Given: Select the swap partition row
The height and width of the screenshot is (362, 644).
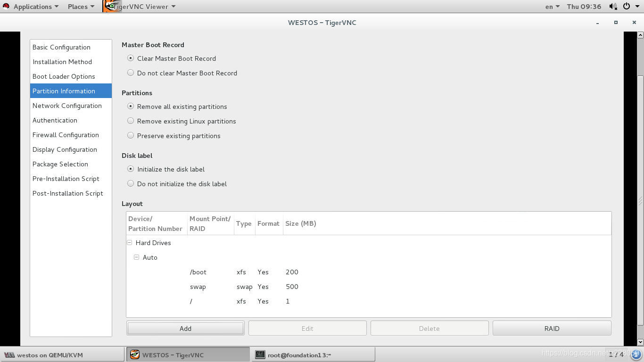Looking at the screenshot, I should pos(369,287).
